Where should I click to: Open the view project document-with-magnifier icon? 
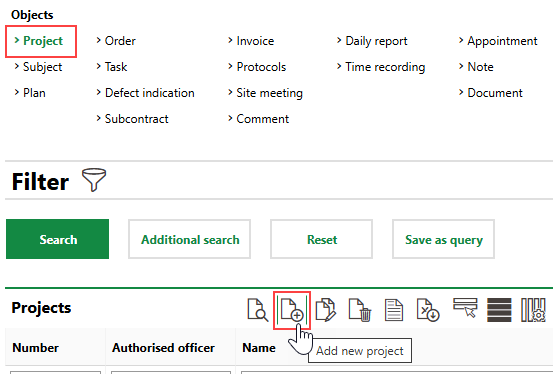click(x=257, y=310)
